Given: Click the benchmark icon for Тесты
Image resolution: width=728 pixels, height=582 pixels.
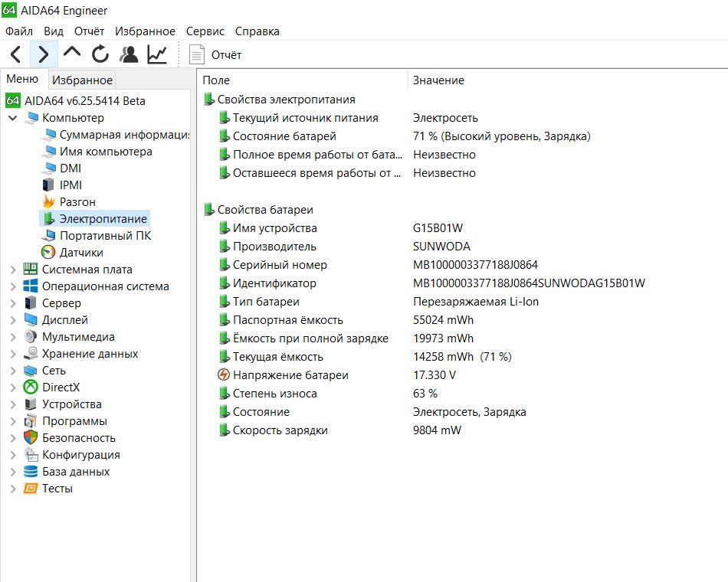Looking at the screenshot, I should 30,489.
